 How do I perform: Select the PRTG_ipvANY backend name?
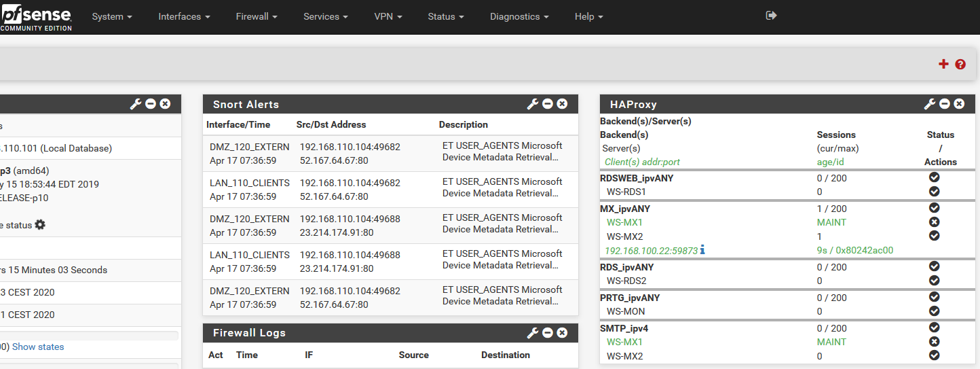click(630, 298)
